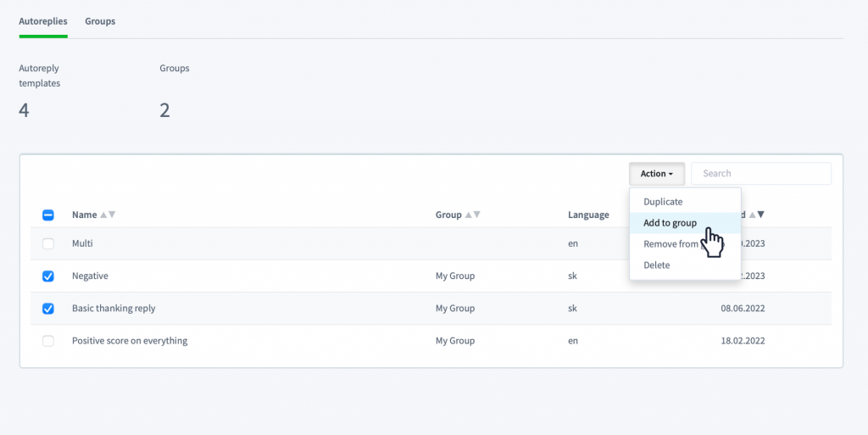Toggle the select-all header checkbox
This screenshot has height=435, width=868.
tap(48, 215)
